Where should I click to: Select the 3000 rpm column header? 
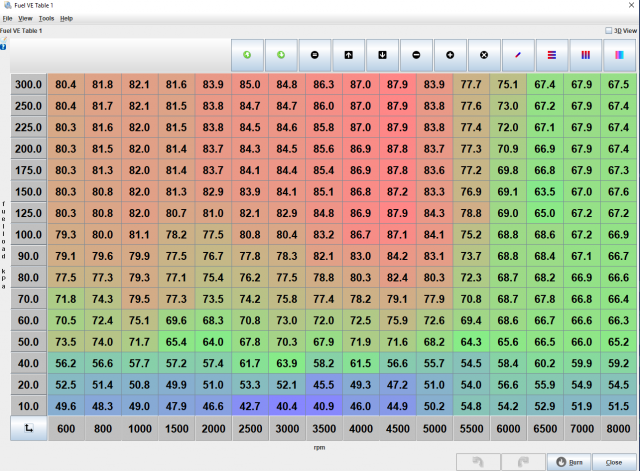pos(287,429)
